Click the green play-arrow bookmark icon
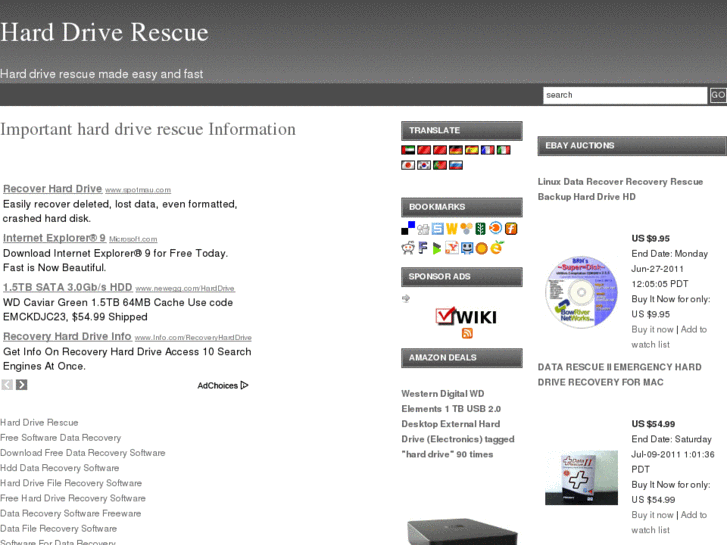This screenshot has height=545, width=727. [x=437, y=249]
